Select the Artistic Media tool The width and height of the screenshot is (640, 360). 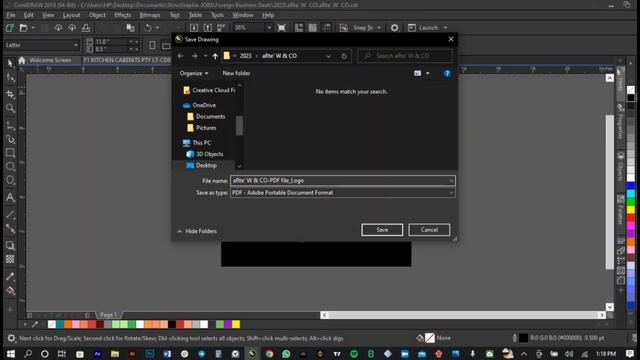pyautogui.click(x=10, y=139)
